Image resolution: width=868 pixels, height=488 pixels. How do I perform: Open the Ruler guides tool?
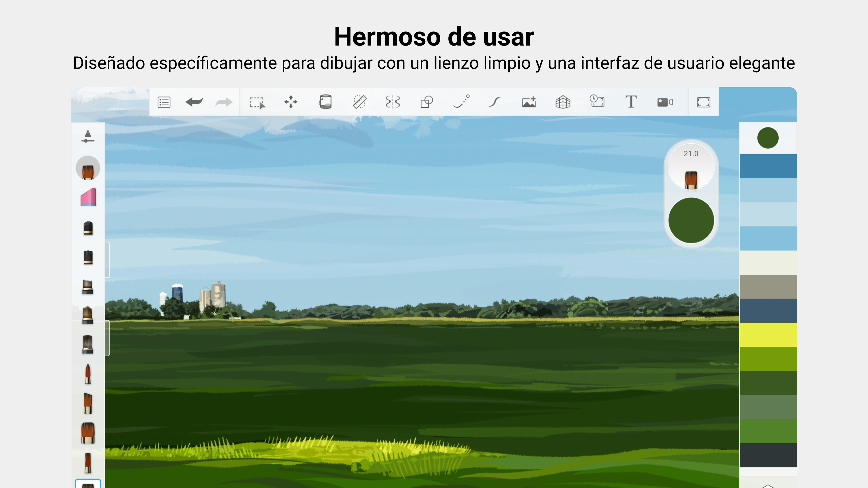tap(359, 102)
